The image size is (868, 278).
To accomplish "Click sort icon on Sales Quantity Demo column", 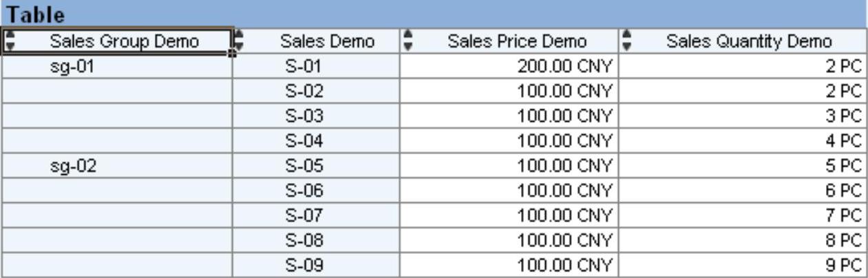I will 626,41.
